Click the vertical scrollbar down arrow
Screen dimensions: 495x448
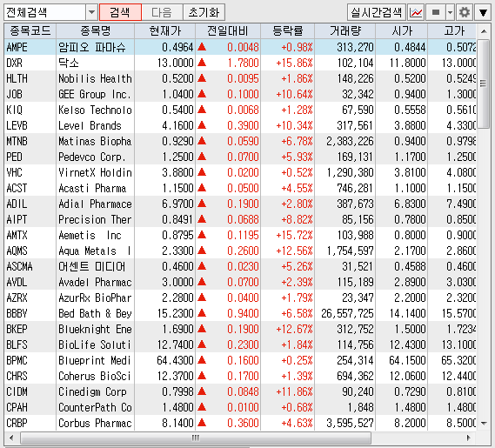[484, 423]
